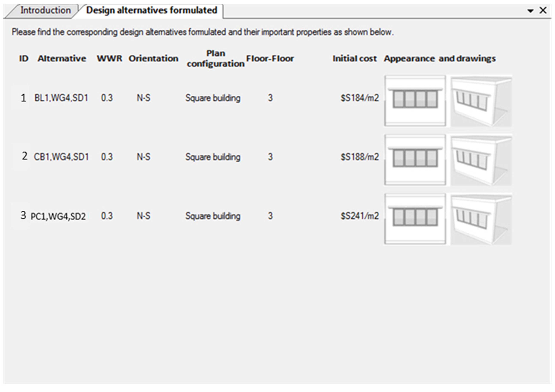
Task: Select alternative CB1,WG4,SD1
Action: [61, 157]
